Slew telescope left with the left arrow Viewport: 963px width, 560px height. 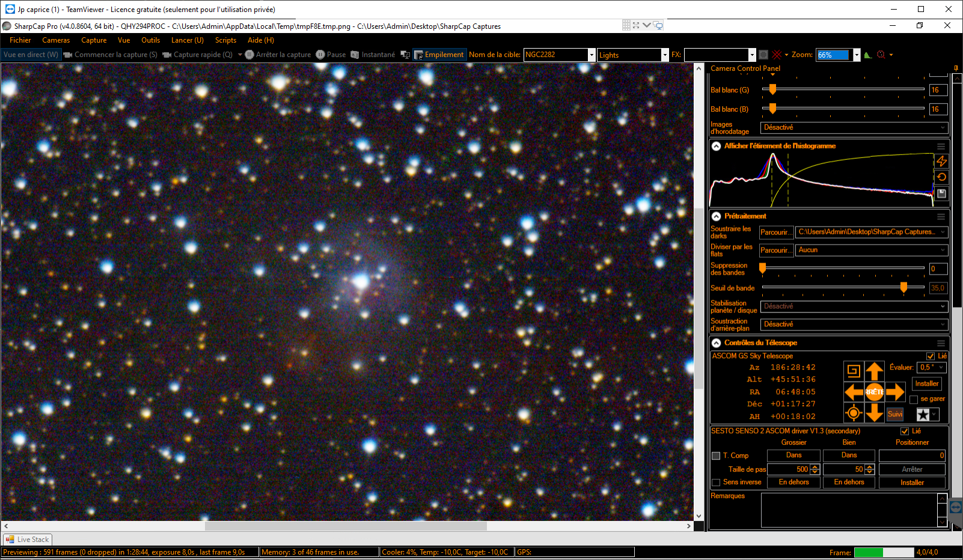(x=854, y=392)
